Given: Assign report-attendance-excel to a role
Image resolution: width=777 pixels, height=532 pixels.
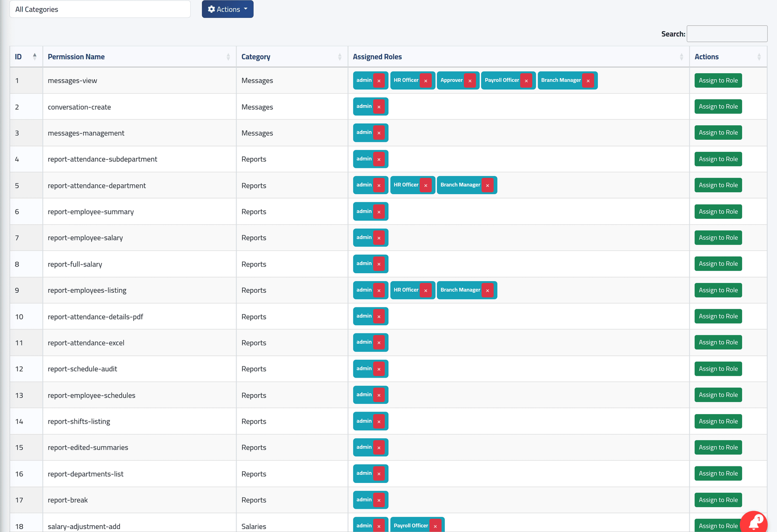Looking at the screenshot, I should tap(718, 343).
